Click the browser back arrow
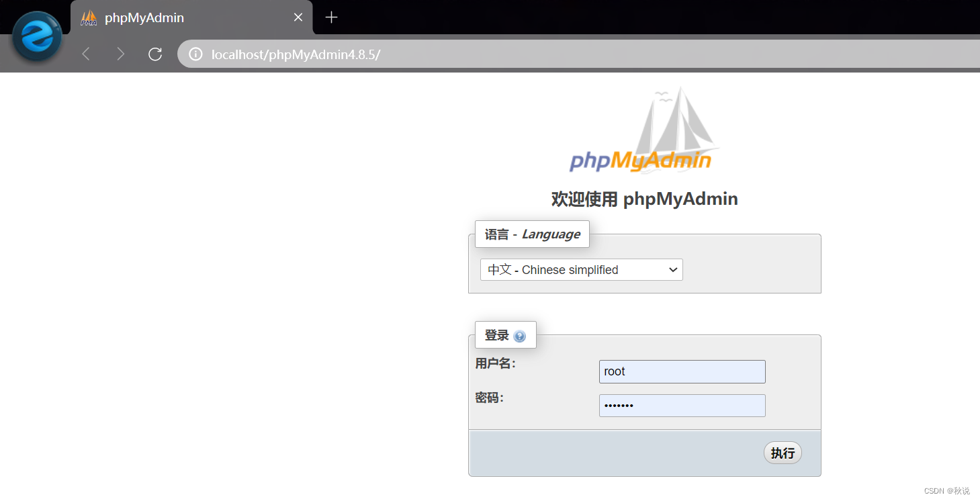 point(85,54)
